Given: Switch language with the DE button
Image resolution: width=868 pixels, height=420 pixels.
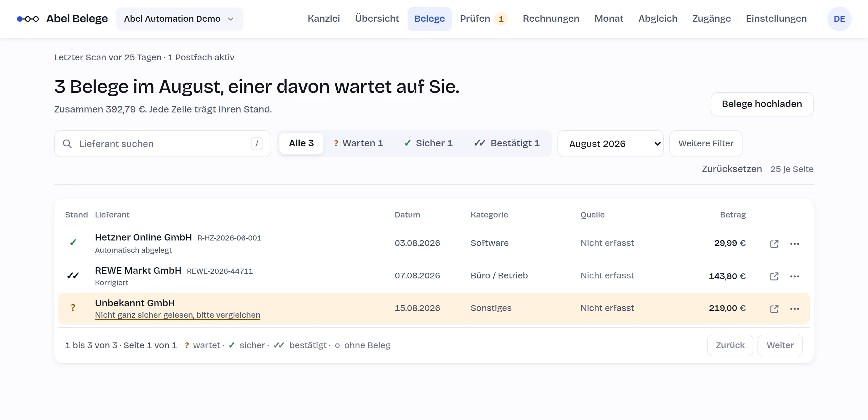Looking at the screenshot, I should 839,19.
